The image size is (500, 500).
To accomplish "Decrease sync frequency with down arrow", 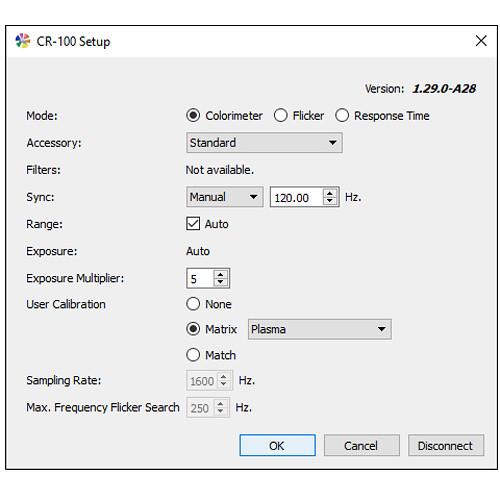I will (330, 201).
